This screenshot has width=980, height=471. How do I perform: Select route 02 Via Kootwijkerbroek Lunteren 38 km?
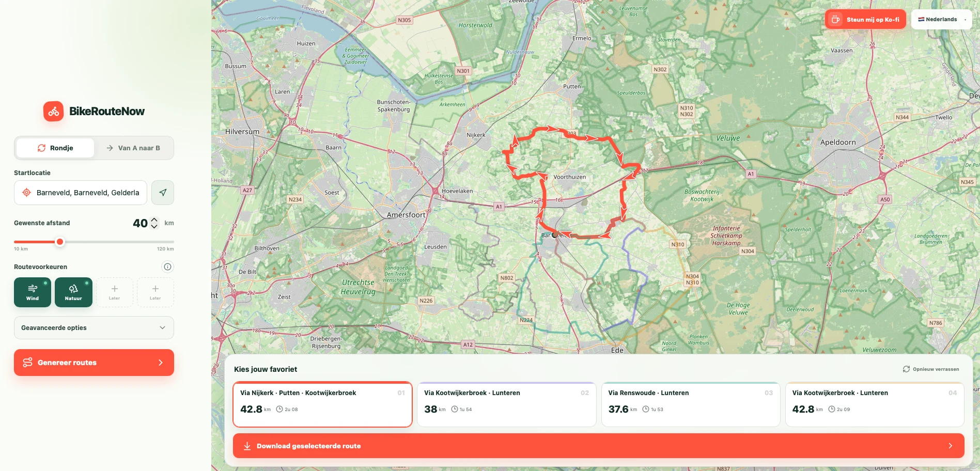point(506,404)
